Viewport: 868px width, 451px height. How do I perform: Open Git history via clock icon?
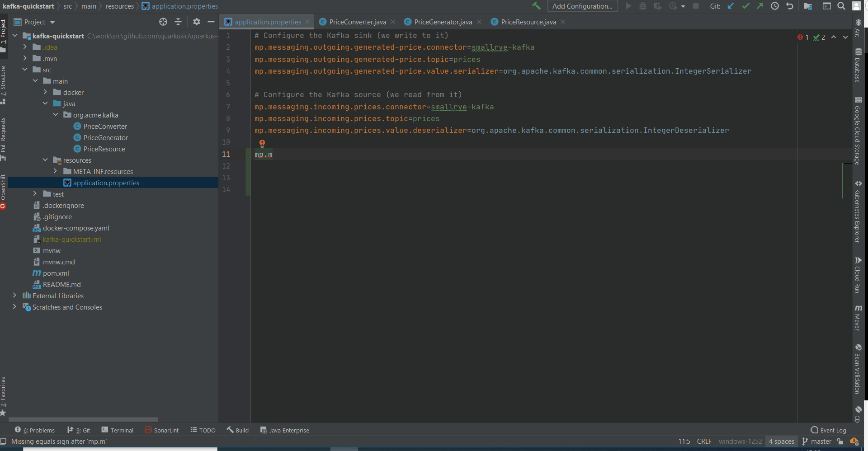pyautogui.click(x=775, y=6)
